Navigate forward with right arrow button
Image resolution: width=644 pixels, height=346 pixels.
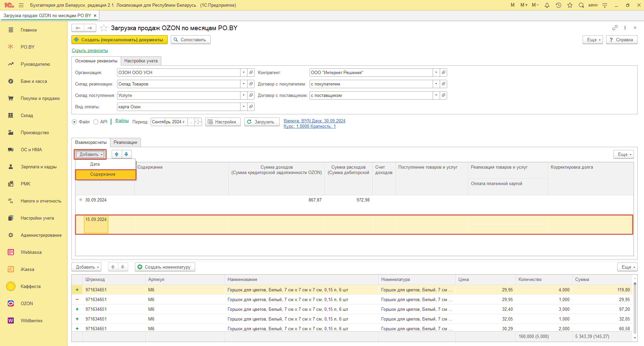(x=90, y=28)
